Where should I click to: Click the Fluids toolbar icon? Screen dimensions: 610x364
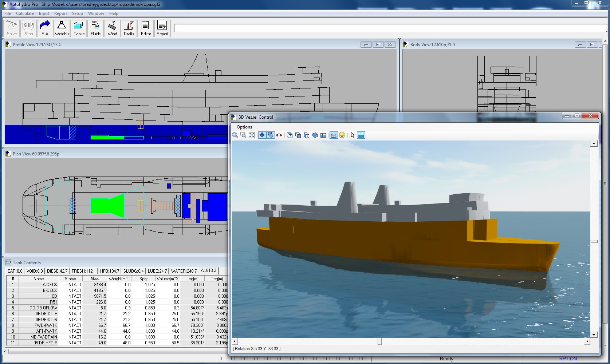click(95, 28)
